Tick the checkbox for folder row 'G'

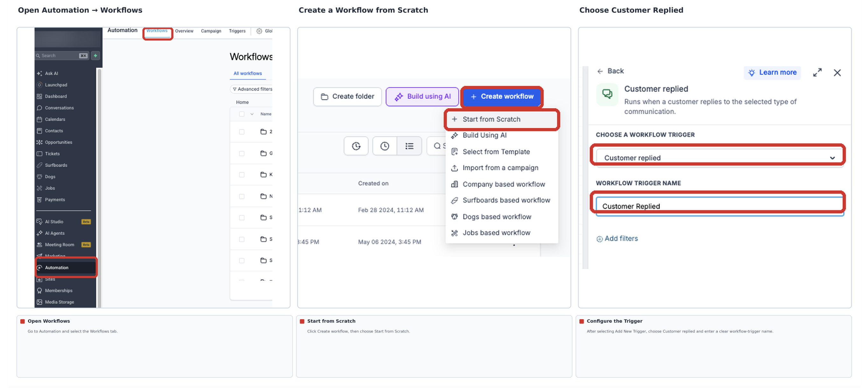point(241,153)
